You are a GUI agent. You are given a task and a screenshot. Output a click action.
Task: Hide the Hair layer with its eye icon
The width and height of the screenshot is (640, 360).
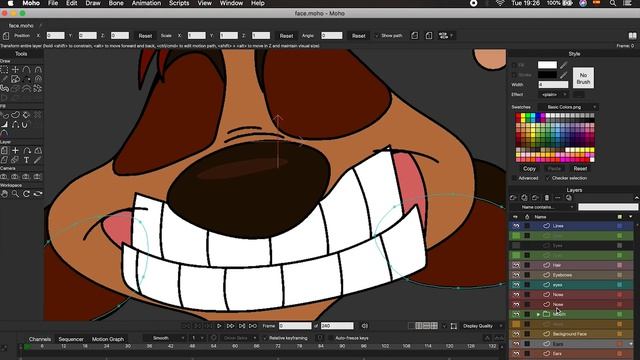coord(516,265)
